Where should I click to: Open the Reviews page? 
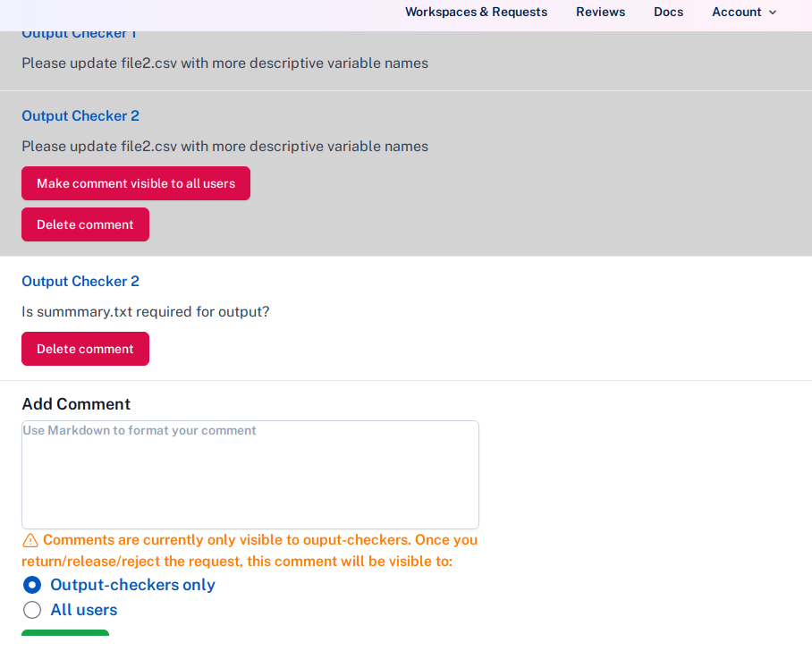tap(600, 12)
